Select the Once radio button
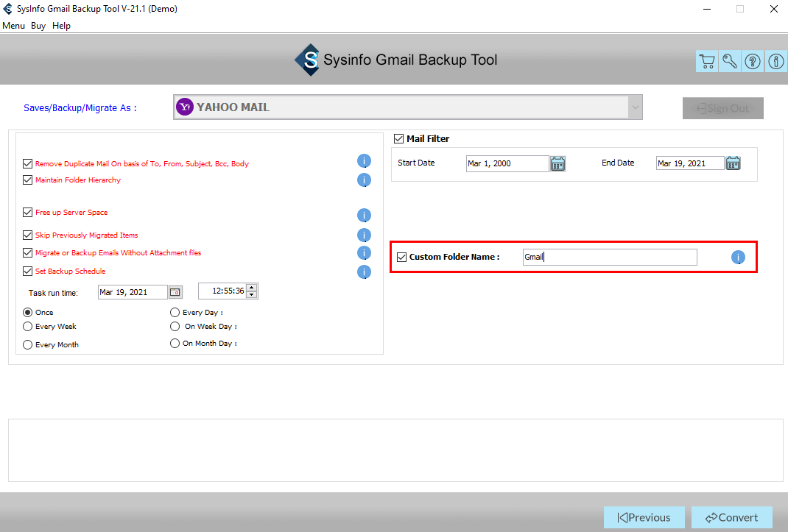 28,313
